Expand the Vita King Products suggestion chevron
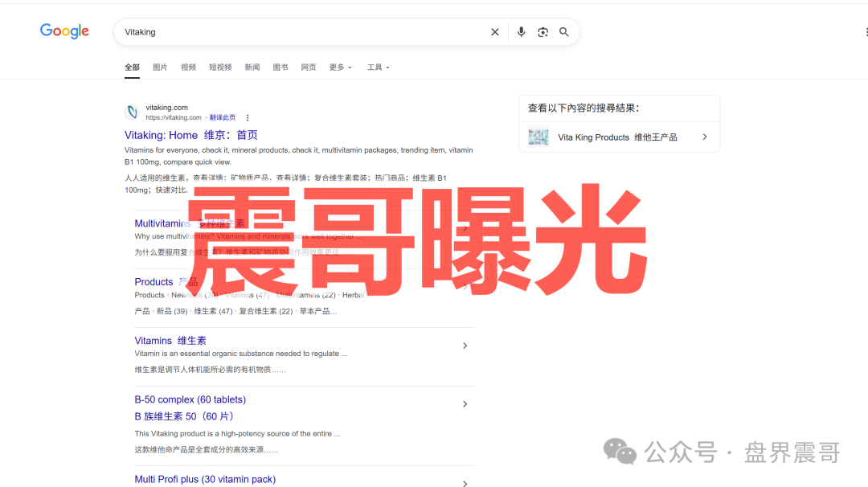 pyautogui.click(x=705, y=137)
